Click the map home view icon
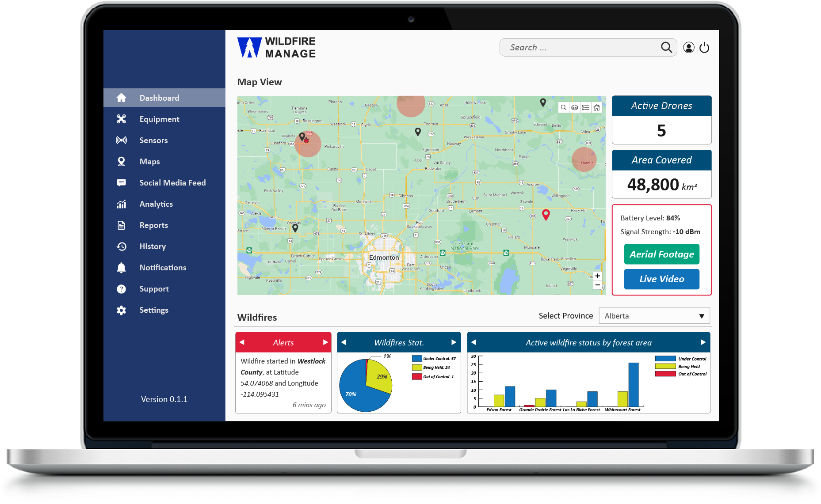The image size is (821, 504). pyautogui.click(x=596, y=107)
